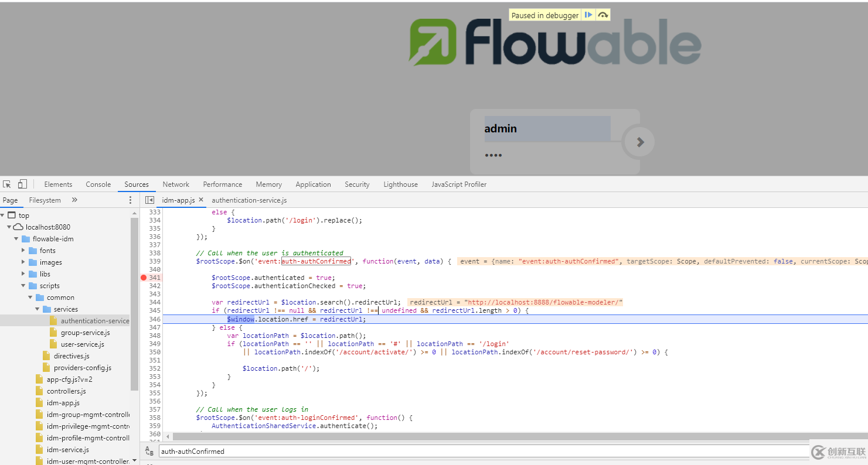Screen dimensions: 868x465
Task: Toggle match case in the search bar
Action: (x=149, y=451)
